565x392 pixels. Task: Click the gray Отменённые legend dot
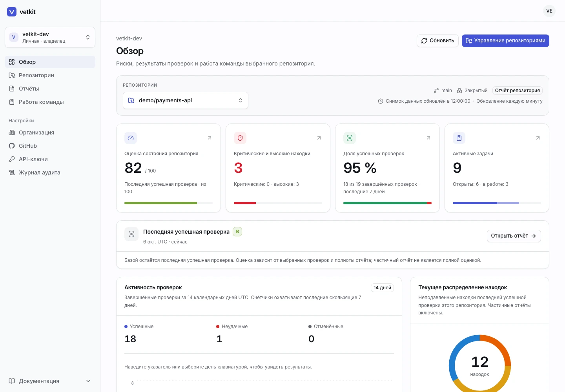[310, 327]
